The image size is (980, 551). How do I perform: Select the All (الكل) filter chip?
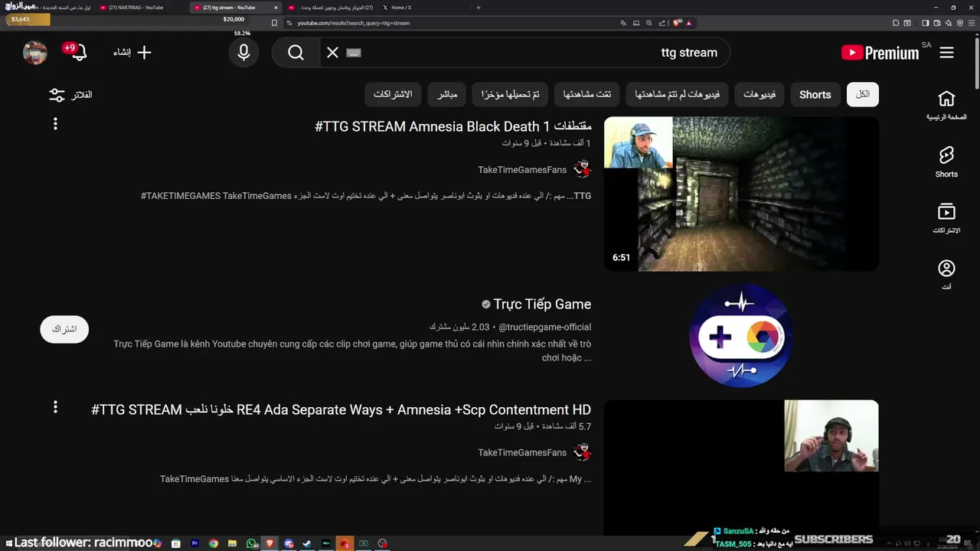[863, 95]
